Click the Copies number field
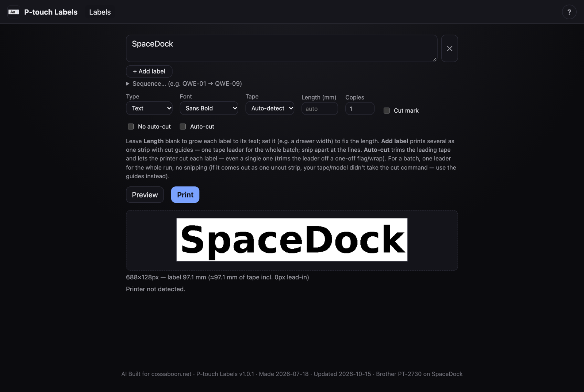The width and height of the screenshot is (584, 392). 360,109
